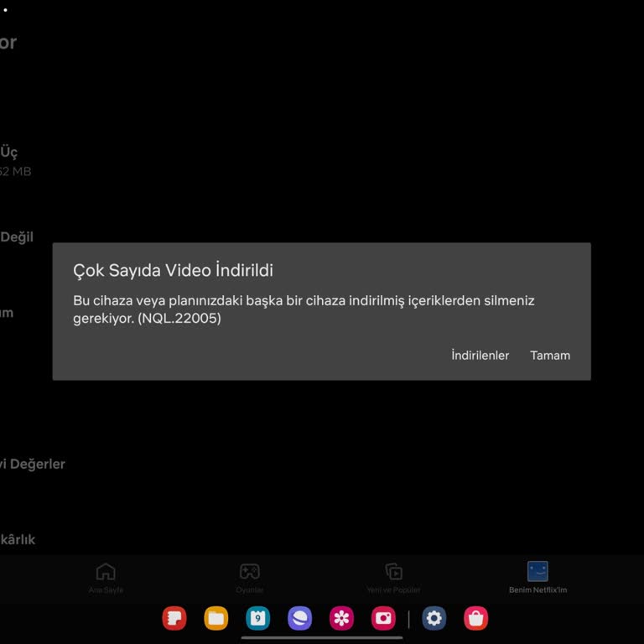Viewport: 644px width, 644px height.
Task: Launch the Camera app in the dock
Action: [383, 618]
